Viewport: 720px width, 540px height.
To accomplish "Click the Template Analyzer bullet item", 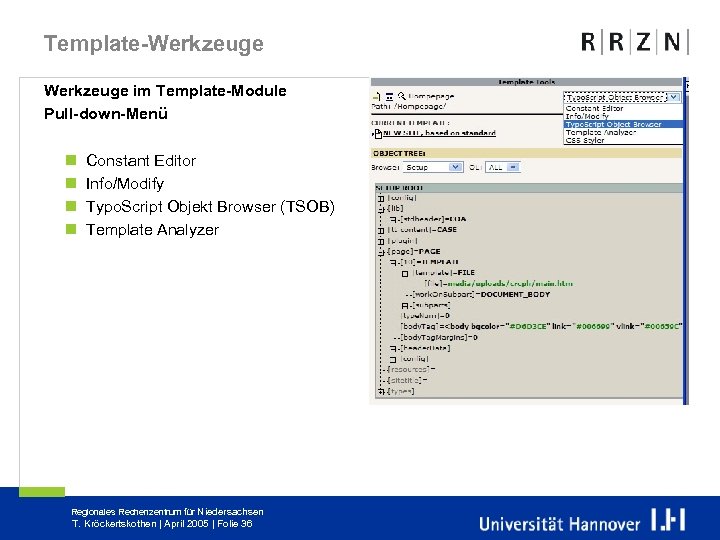I will 152,230.
